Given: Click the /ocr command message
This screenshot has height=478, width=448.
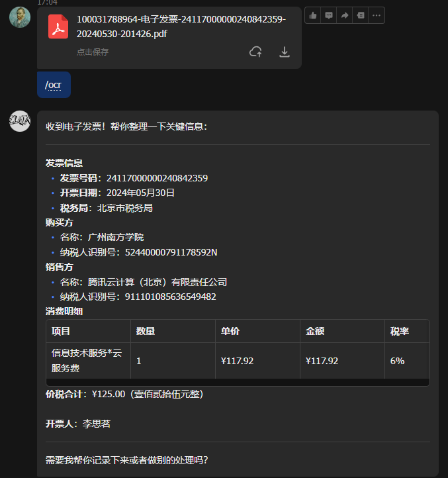Looking at the screenshot, I should coord(54,85).
